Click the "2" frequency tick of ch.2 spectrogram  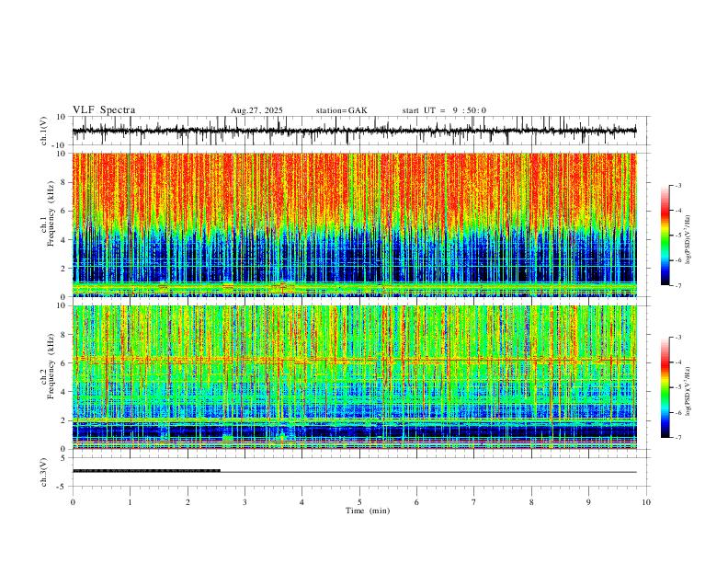tap(64, 420)
